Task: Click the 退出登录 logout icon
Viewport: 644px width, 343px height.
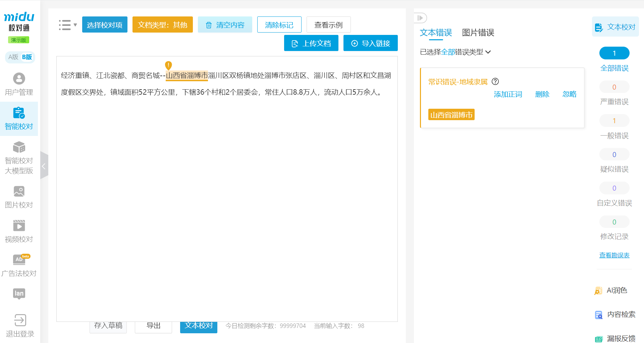Action: coord(20,320)
